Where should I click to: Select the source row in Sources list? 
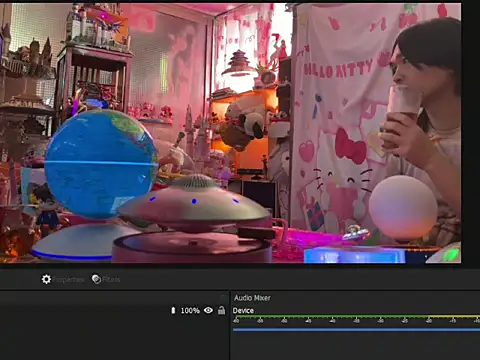click(x=113, y=310)
